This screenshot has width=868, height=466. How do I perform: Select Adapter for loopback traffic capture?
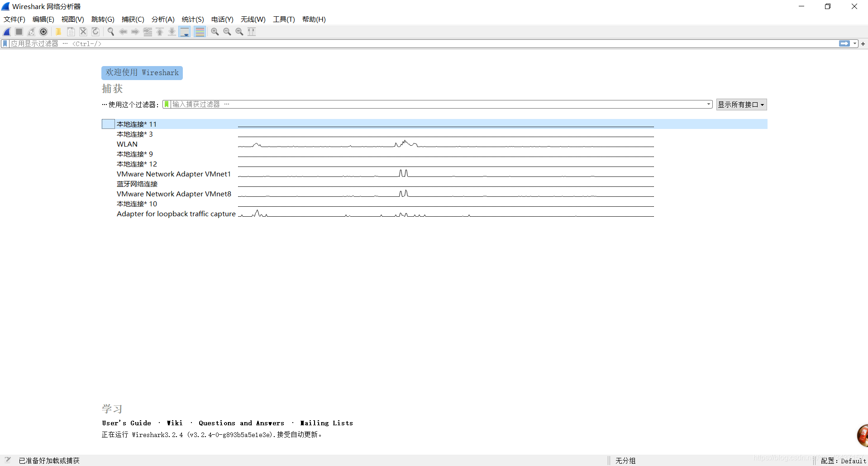434,214
